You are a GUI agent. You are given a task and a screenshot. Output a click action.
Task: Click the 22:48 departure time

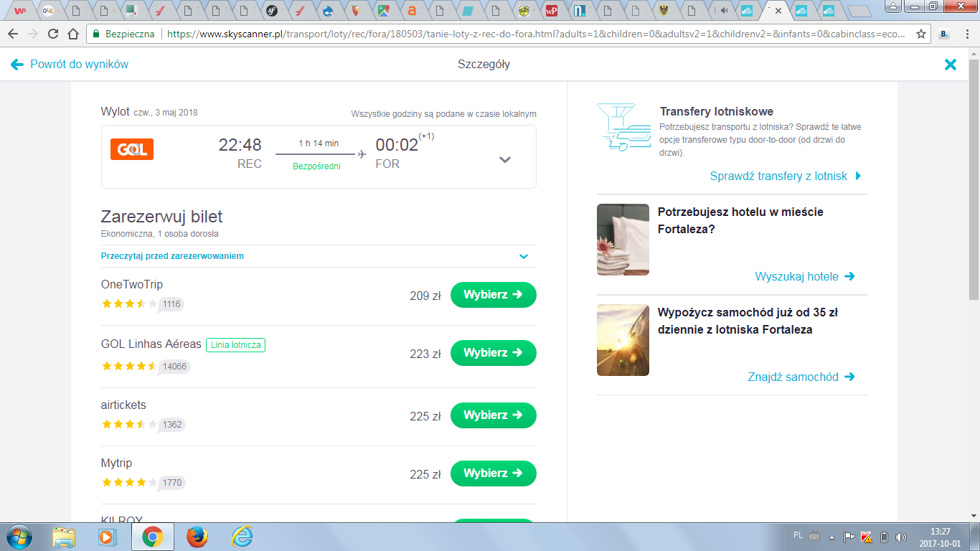point(240,145)
